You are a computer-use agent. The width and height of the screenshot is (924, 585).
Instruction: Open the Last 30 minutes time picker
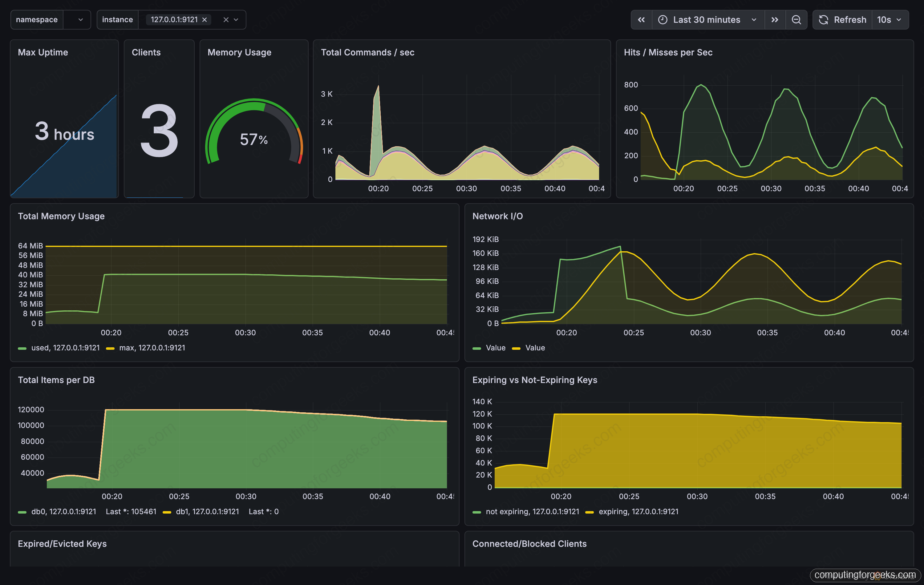click(708, 20)
